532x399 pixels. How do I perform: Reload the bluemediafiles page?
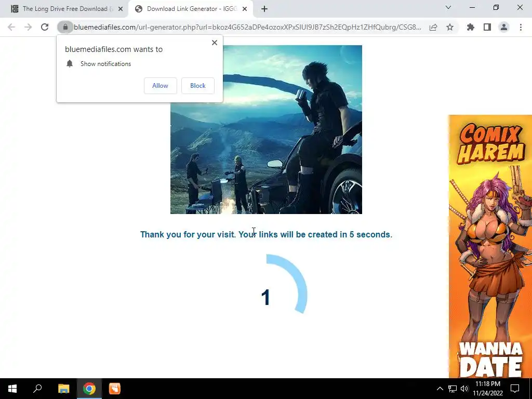pos(45,27)
